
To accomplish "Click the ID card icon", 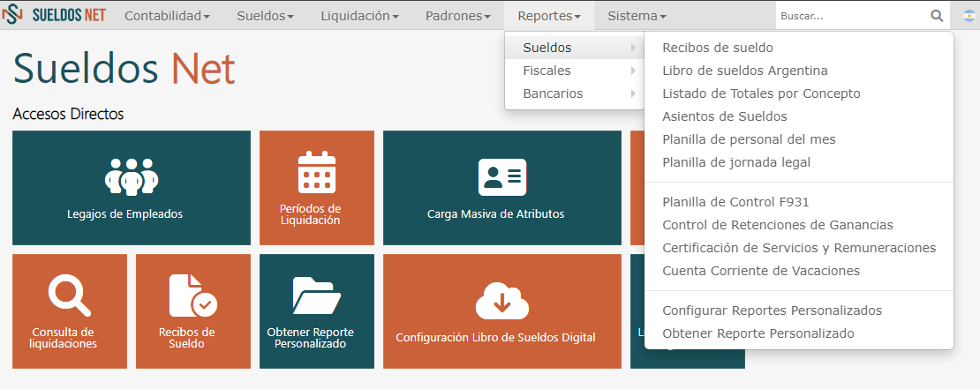I will click(502, 177).
